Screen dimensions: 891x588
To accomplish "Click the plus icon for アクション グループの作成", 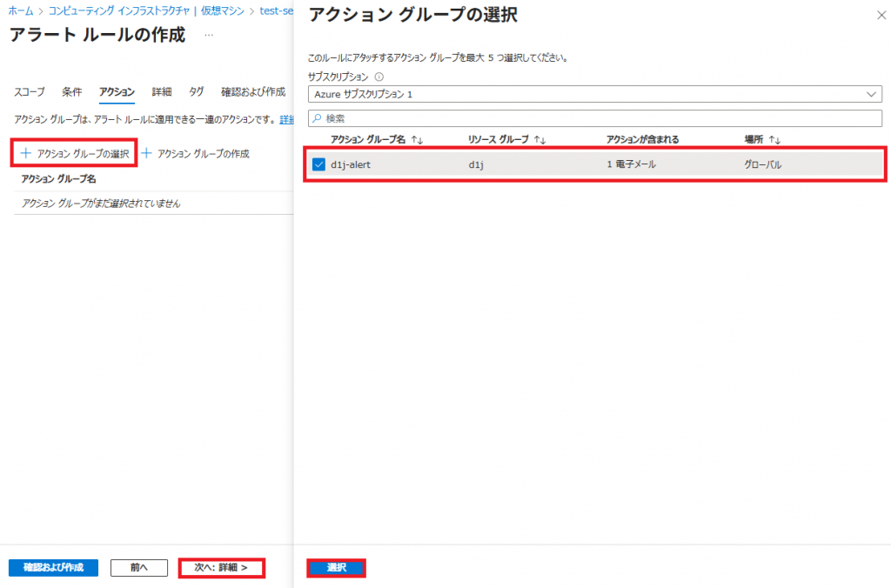I will pyautogui.click(x=146, y=154).
